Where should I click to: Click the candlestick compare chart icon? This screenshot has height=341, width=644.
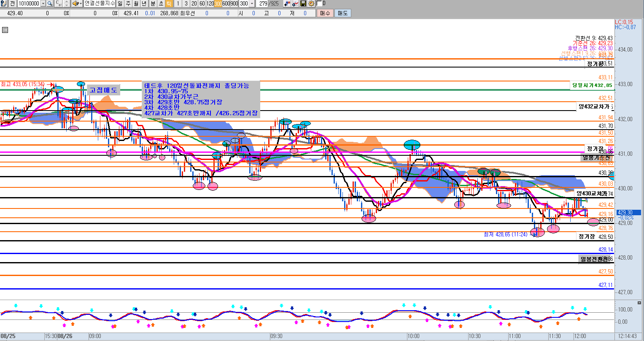(x=288, y=3)
